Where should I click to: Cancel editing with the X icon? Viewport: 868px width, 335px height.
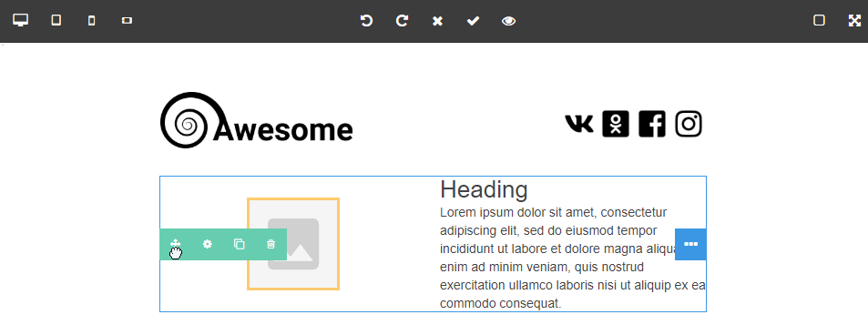(x=437, y=21)
